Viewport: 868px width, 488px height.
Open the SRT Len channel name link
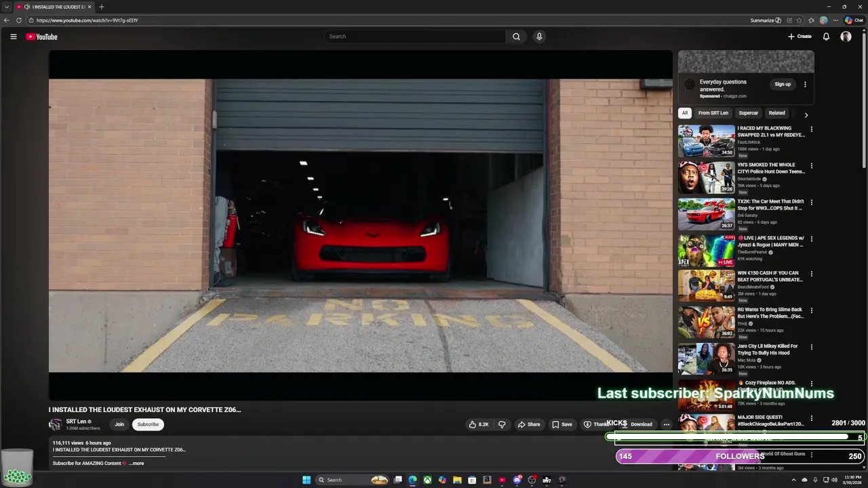pyautogui.click(x=76, y=422)
